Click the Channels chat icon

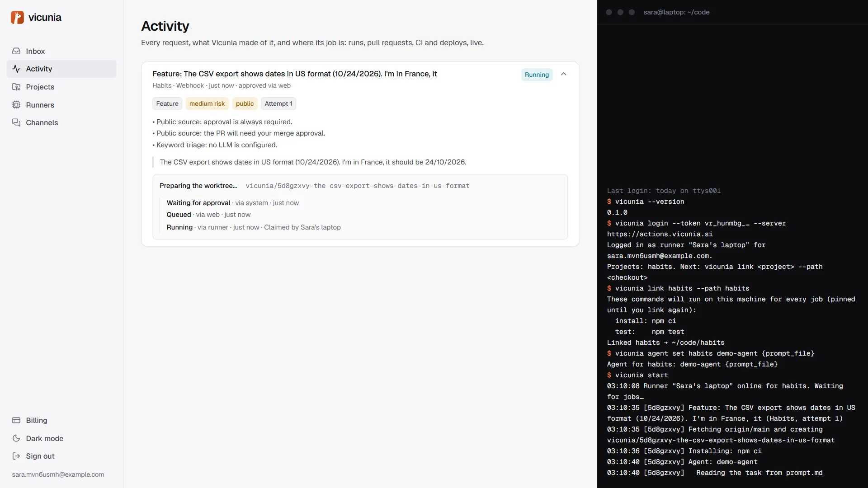16,122
